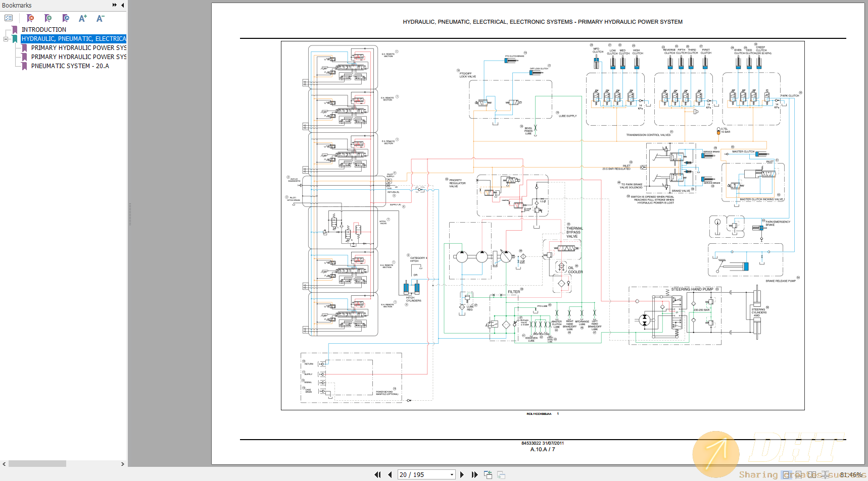Delete the selected bookmark
Screen dimensions: 868x481
[30, 18]
